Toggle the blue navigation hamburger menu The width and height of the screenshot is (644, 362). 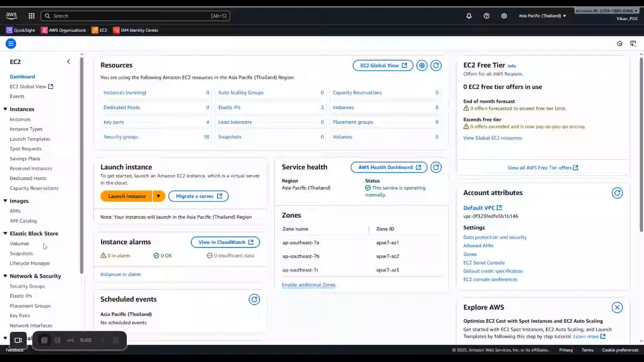(11, 44)
